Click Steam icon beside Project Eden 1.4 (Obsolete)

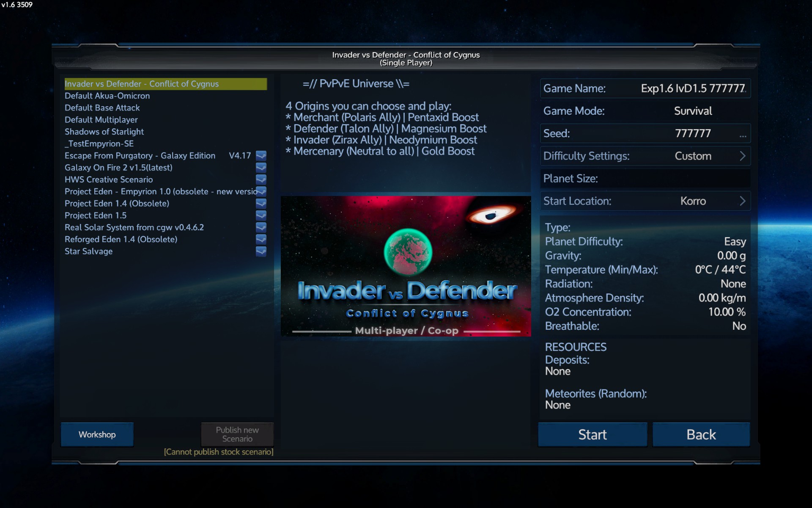(261, 204)
